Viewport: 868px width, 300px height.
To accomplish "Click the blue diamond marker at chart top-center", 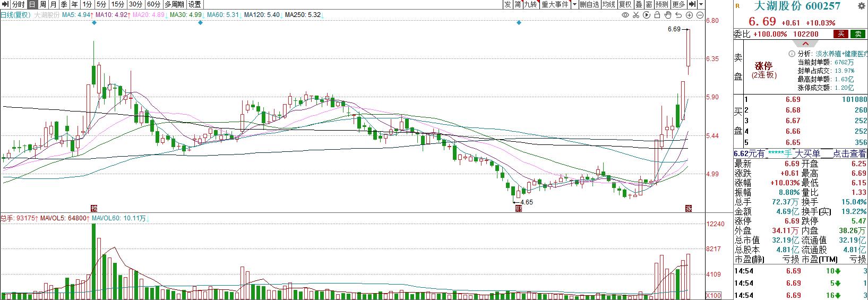I will coord(519,23).
